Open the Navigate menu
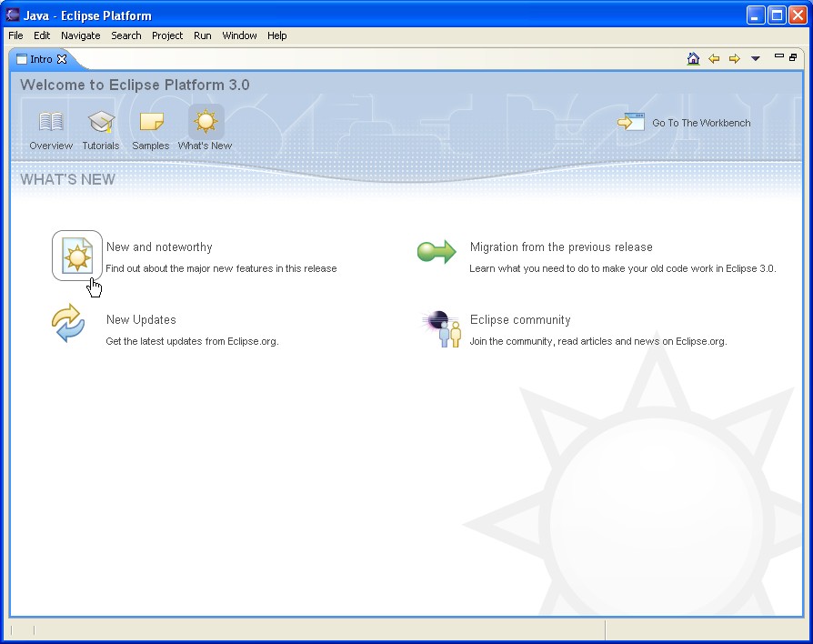 pyautogui.click(x=80, y=35)
